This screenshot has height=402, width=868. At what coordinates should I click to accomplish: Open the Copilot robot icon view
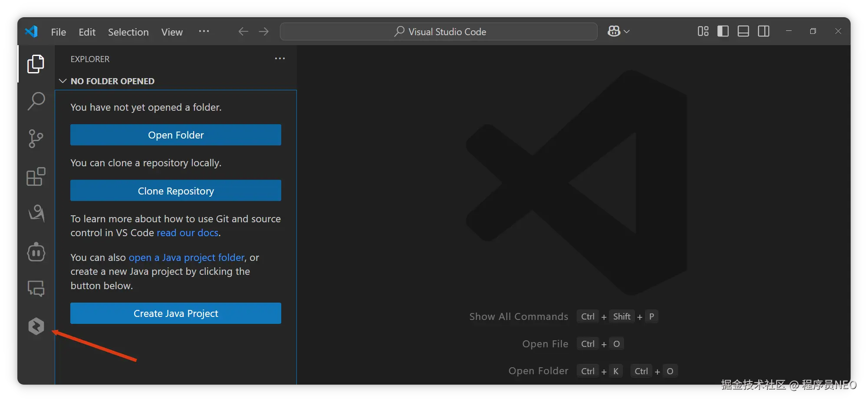(36, 251)
